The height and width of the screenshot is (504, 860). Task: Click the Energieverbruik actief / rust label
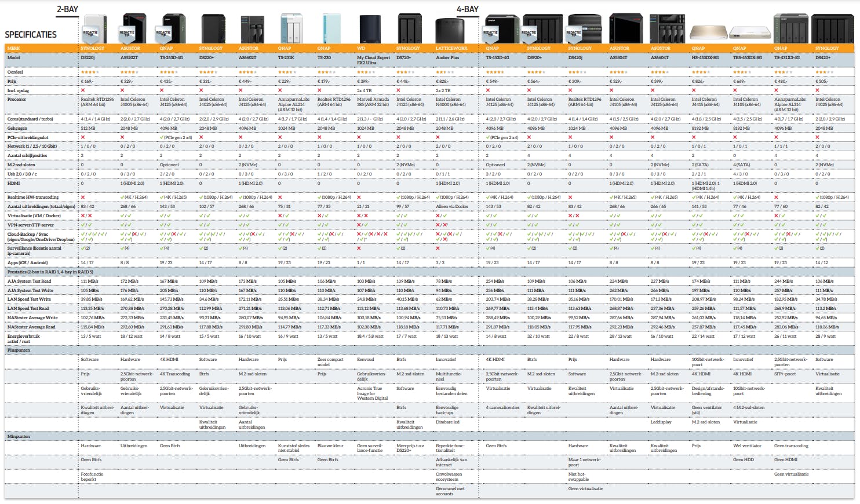coord(24,338)
